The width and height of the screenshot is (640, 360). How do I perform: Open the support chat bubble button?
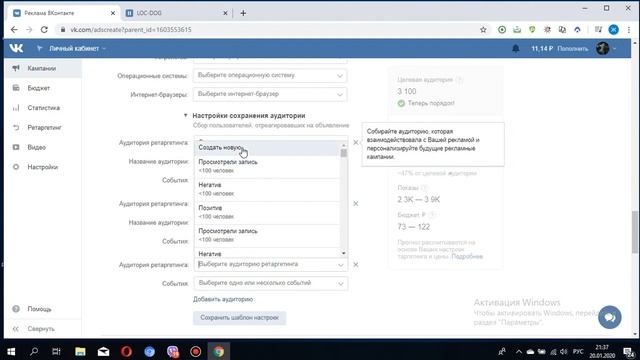610,317
